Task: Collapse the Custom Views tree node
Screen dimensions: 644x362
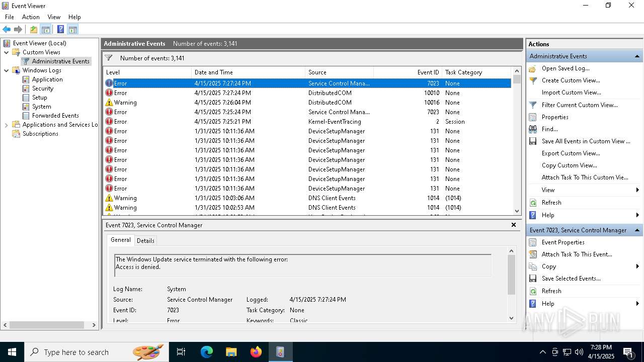Action: click(x=7, y=52)
